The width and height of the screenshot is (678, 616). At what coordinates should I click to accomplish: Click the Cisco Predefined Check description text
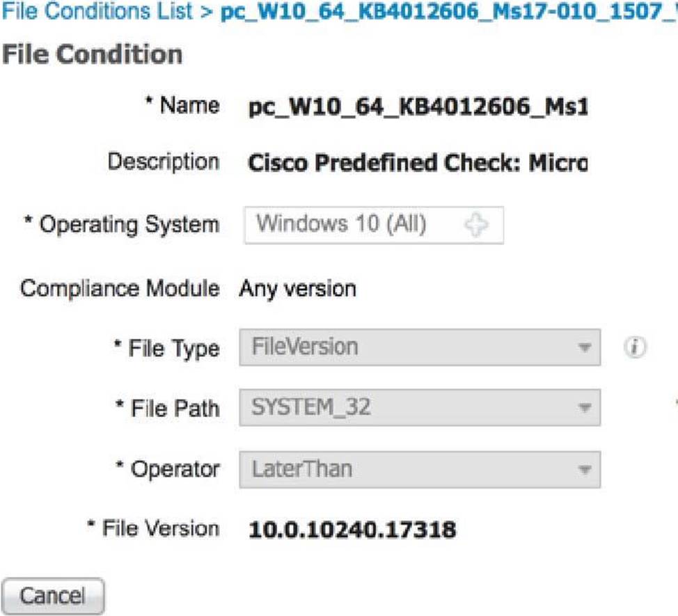click(418, 164)
